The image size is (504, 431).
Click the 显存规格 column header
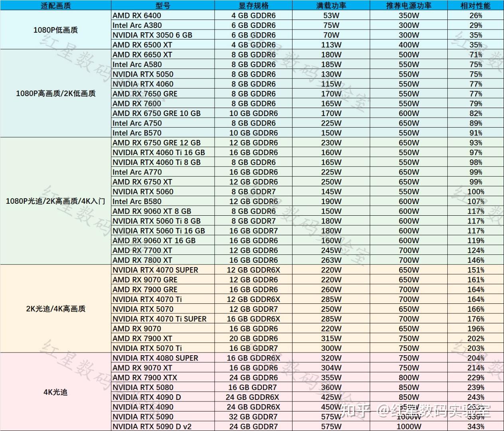pyautogui.click(x=253, y=5)
